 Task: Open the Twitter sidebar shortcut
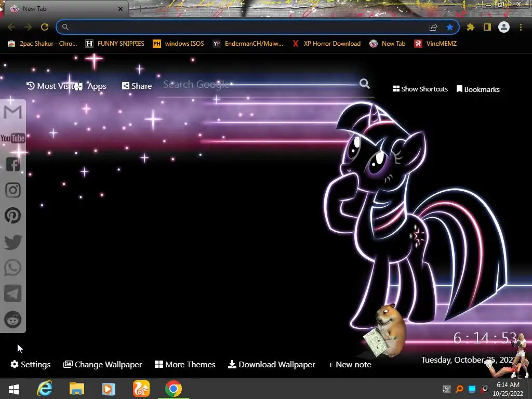(13, 242)
